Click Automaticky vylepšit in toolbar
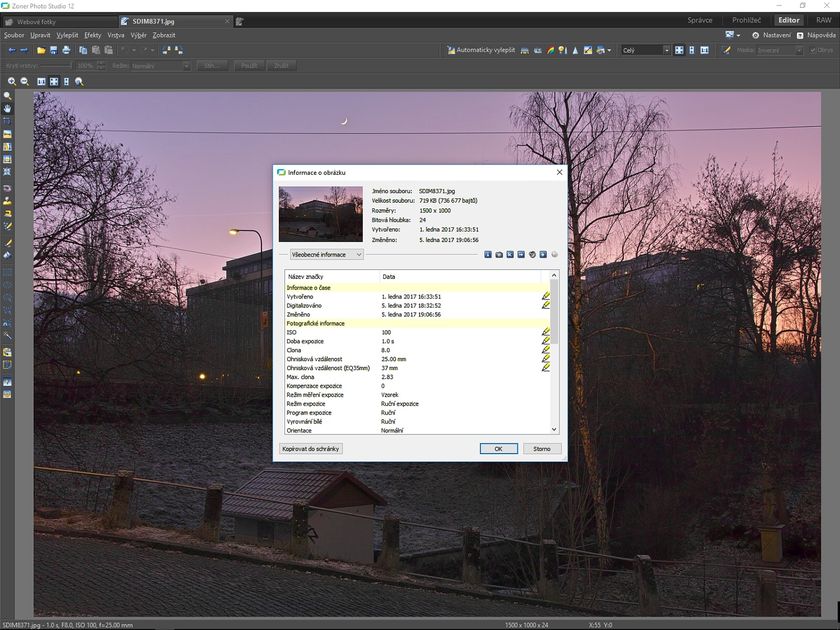 (x=481, y=50)
